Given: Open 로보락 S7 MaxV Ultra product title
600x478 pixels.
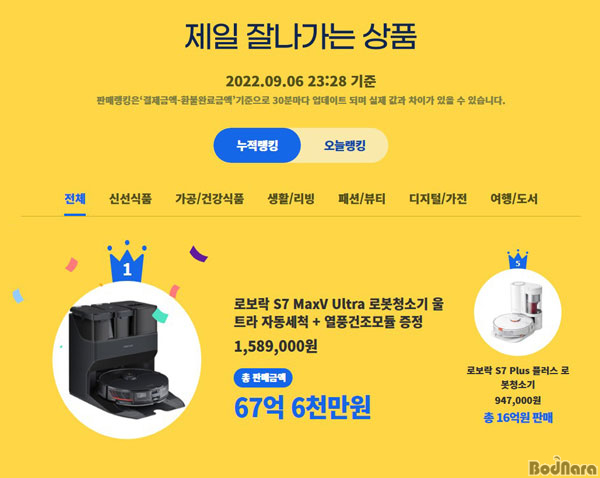Looking at the screenshot, I should [x=339, y=313].
